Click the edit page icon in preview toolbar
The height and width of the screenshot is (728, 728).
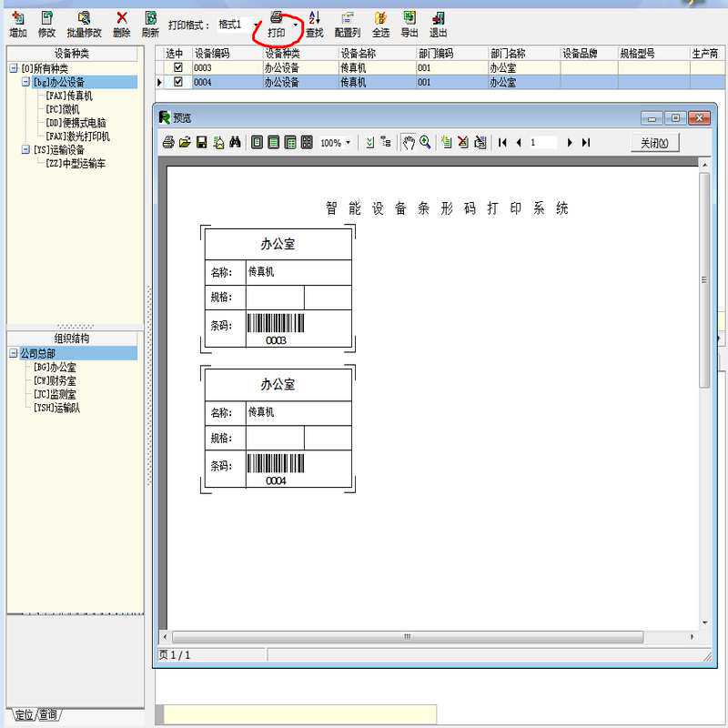point(480,142)
